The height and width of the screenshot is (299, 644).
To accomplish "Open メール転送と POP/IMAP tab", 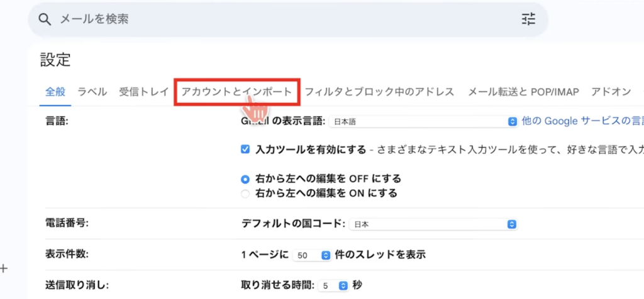I will click(523, 92).
